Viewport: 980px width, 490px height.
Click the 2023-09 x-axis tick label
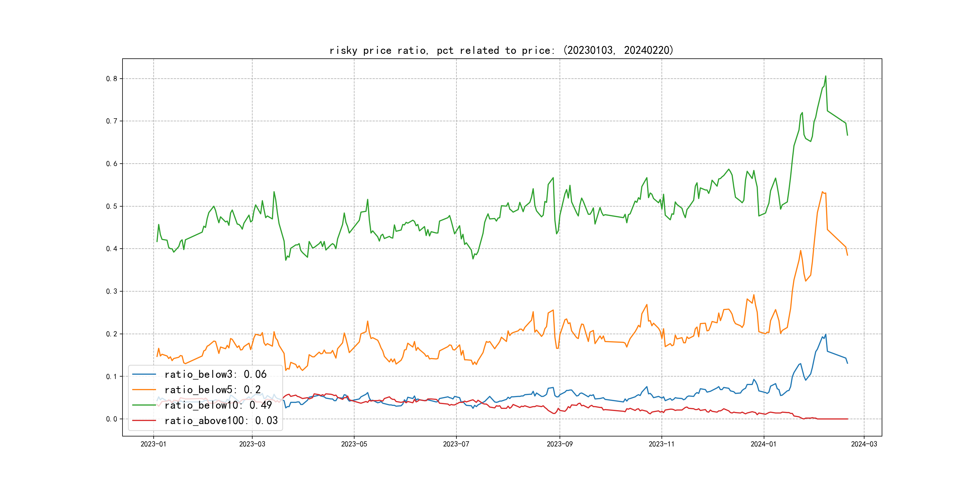(559, 444)
